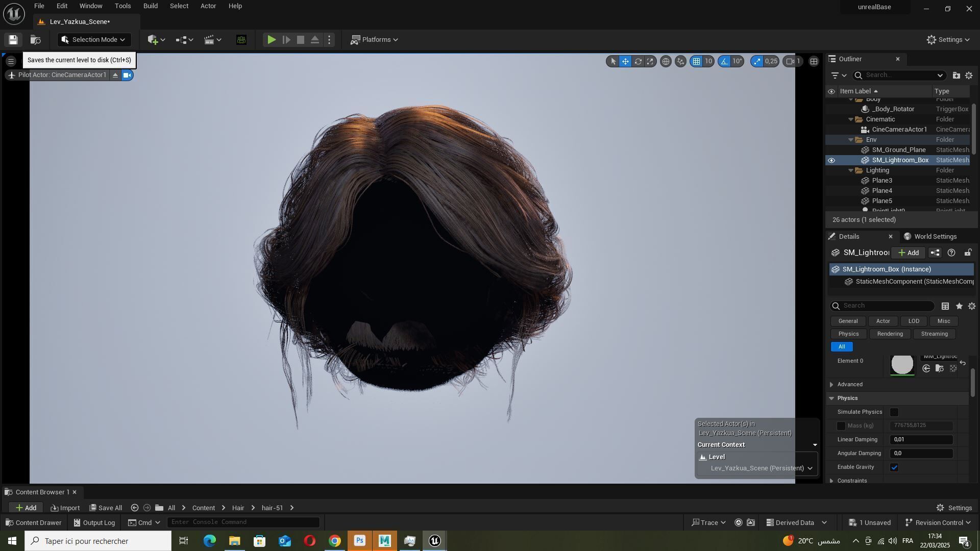Viewport: 980px width, 551px height.
Task: Toggle rotation angle snapping
Action: coord(724,62)
